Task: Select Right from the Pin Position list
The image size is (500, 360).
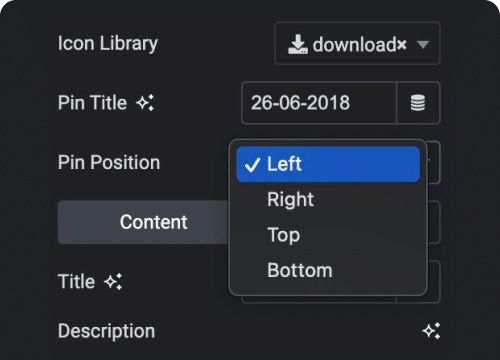Action: 328,199
